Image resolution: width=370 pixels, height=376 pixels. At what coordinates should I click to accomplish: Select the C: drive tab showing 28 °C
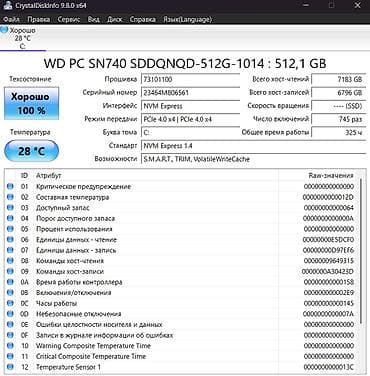click(x=22, y=38)
